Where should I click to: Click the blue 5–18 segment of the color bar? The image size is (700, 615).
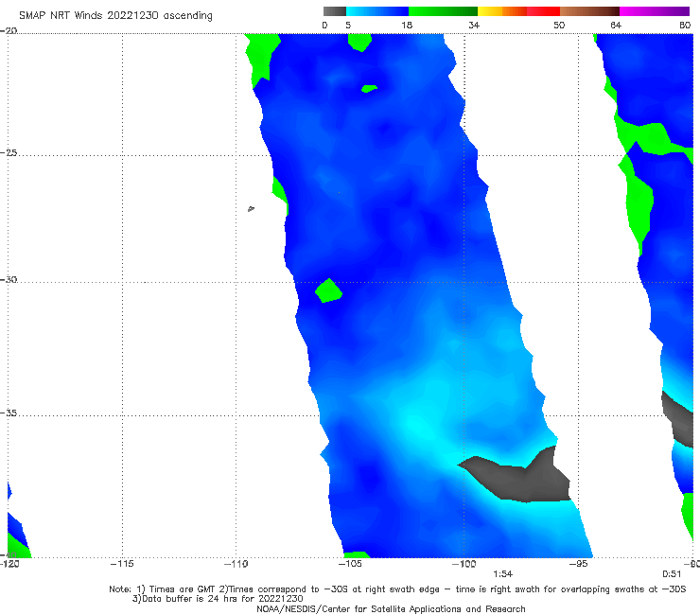click(377, 11)
